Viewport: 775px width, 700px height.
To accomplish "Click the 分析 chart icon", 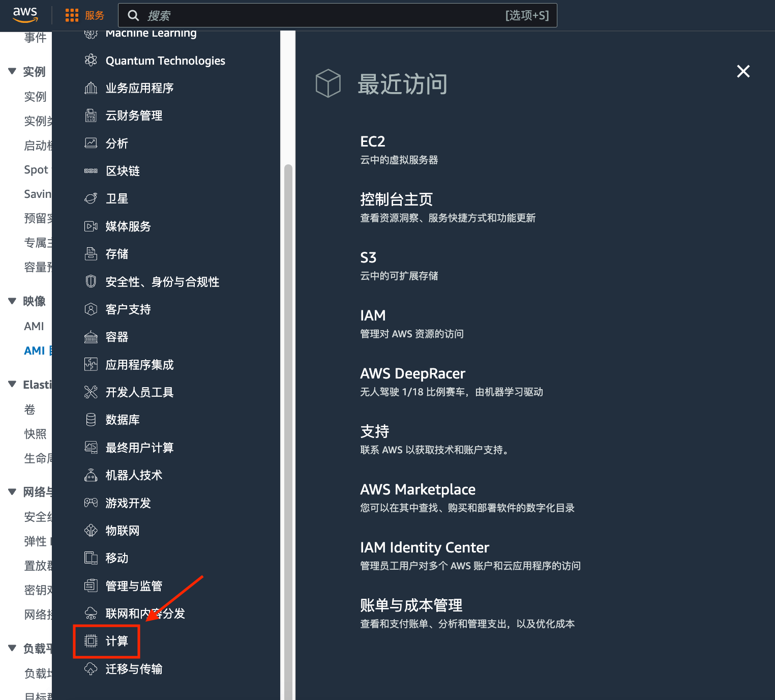I will point(91,143).
